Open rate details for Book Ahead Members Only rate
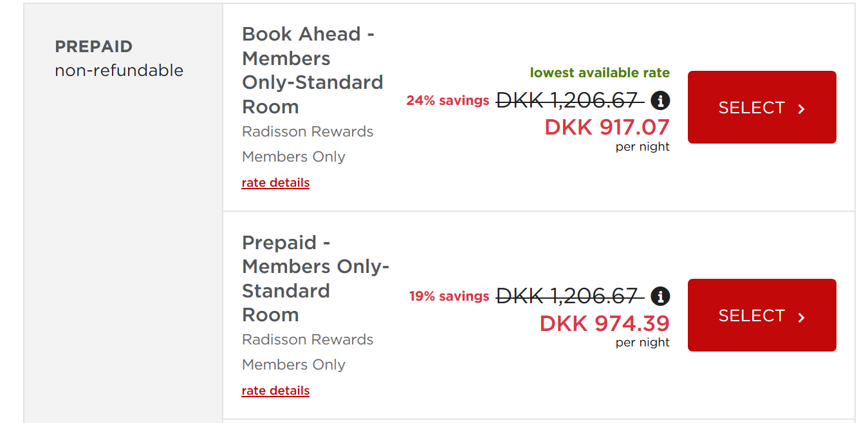The height and width of the screenshot is (423, 868). [x=275, y=182]
